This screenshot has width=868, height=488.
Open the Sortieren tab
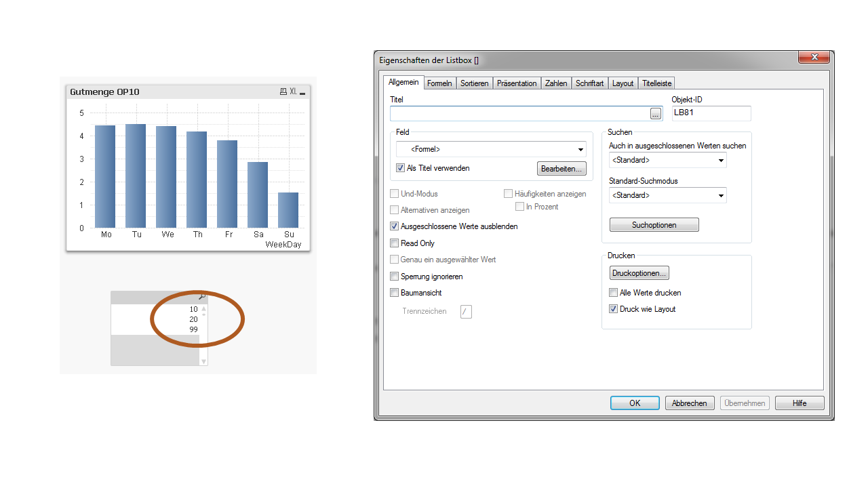pos(474,83)
